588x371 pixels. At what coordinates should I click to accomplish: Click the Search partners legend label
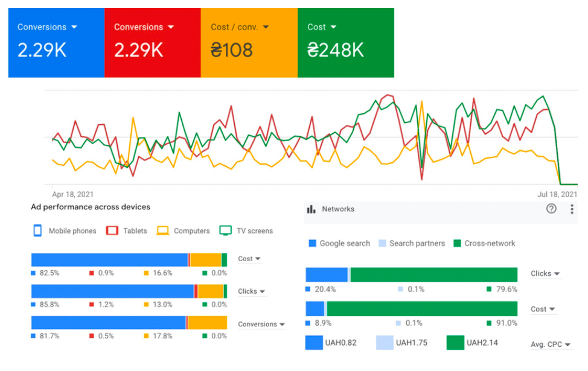click(x=417, y=244)
